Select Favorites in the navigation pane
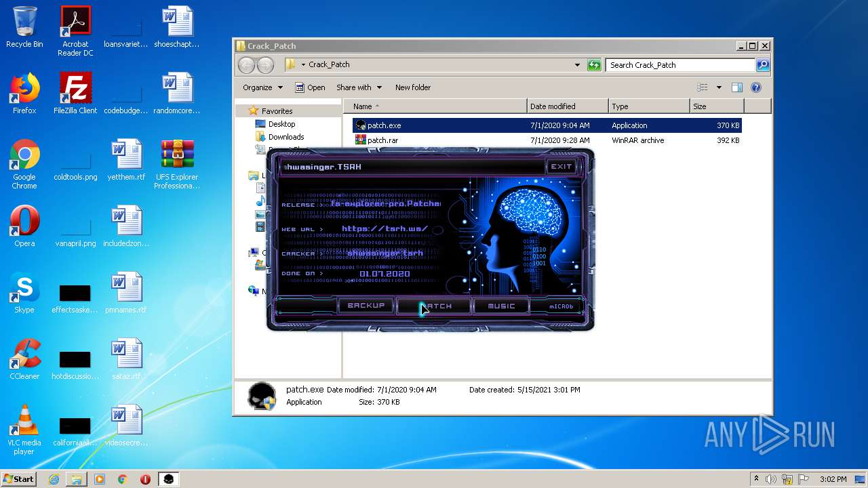This screenshot has width=868, height=488. (x=277, y=111)
